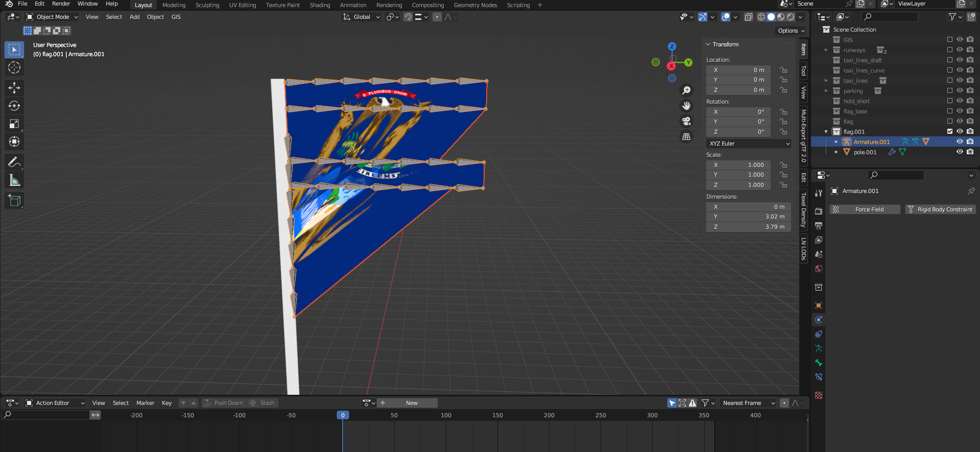The height and width of the screenshot is (452, 980).
Task: Click the green Y axis gizmo ball
Action: (x=688, y=62)
